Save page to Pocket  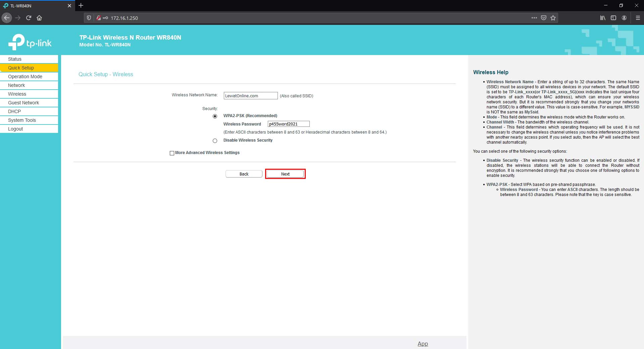click(x=544, y=18)
